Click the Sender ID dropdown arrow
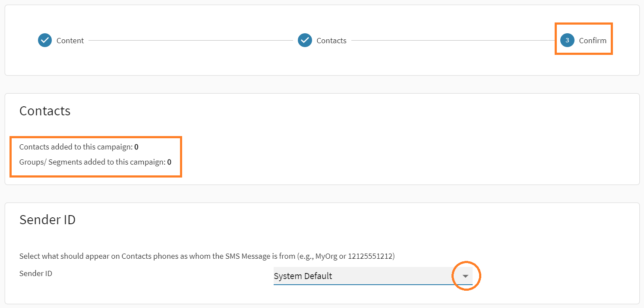Viewport: 644px width, 308px height. point(465,276)
